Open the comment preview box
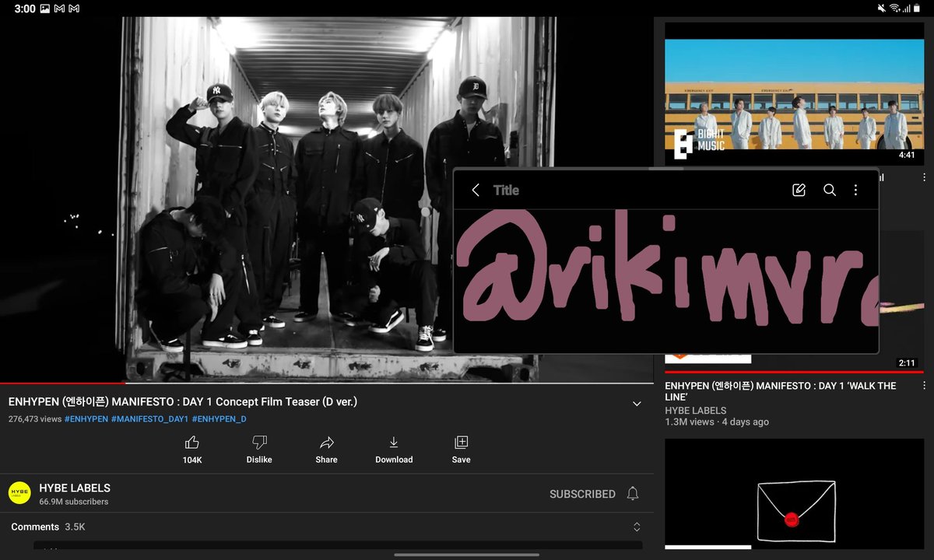Viewport: 934px width, 560px height. pos(338,546)
